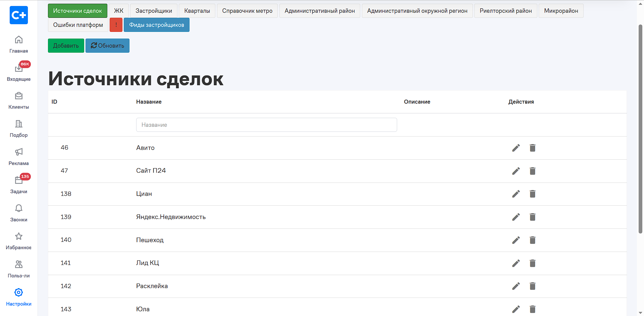Click the Источники сделок page heading
Screen dimensions: 644x316
(136, 79)
